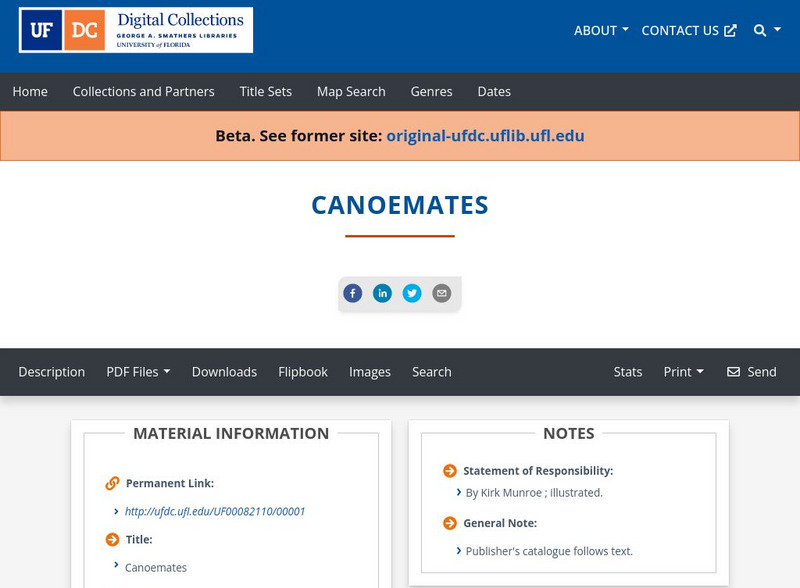800x588 pixels.
Task: Open the Flipbook view
Action: [303, 372]
